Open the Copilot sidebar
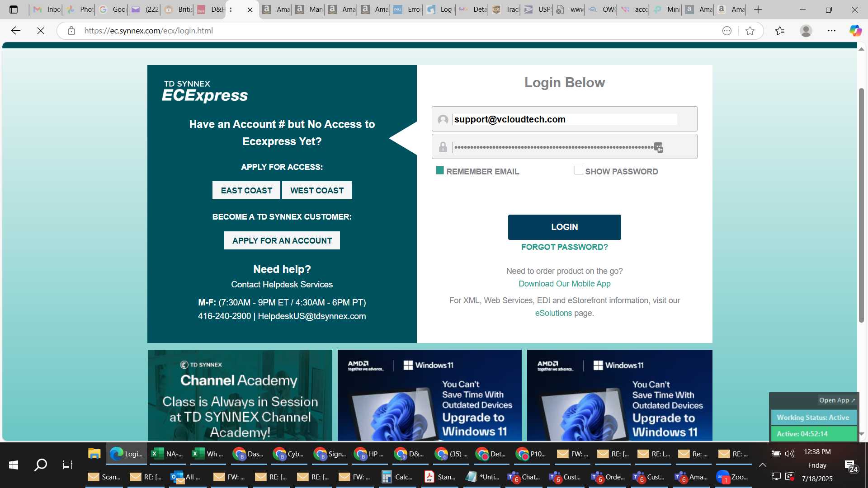Image resolution: width=868 pixels, height=488 pixels. click(855, 31)
